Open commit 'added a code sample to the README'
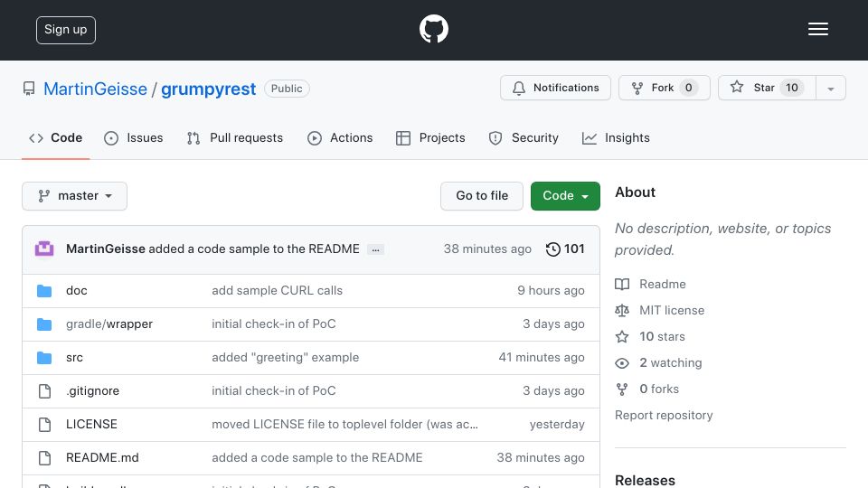Image resolution: width=868 pixels, height=488 pixels. click(254, 249)
